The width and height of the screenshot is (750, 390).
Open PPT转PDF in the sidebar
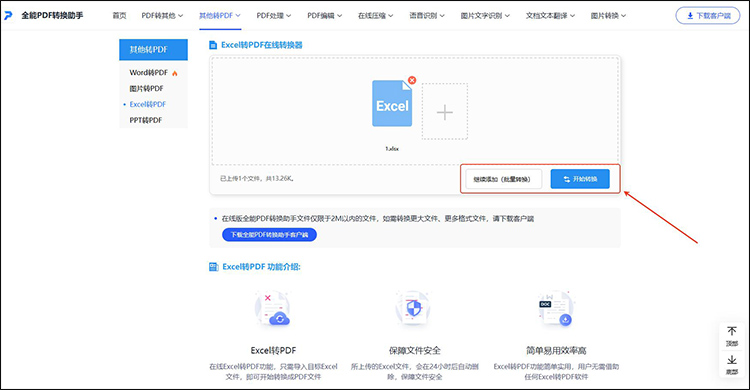pyautogui.click(x=146, y=120)
